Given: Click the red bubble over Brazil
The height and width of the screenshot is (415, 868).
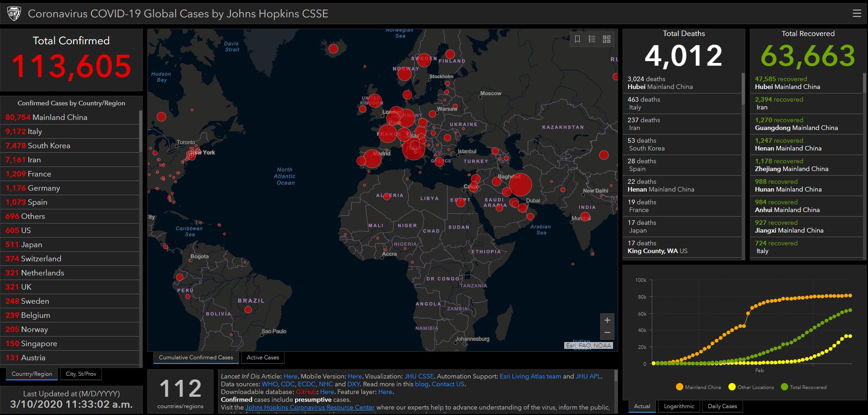Looking at the screenshot, I should (x=248, y=310).
